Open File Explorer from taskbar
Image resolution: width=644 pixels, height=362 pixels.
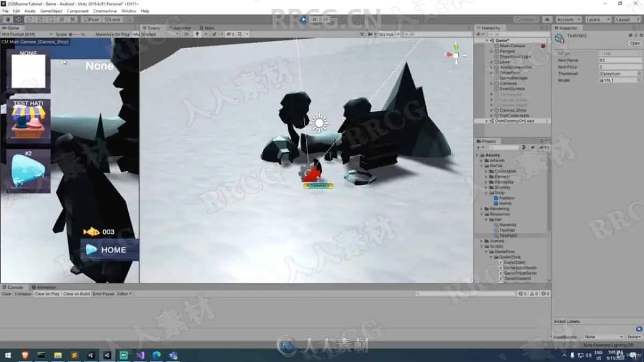[57, 355]
